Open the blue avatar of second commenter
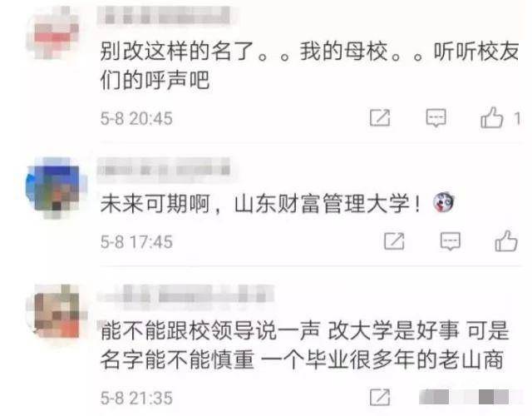 [x=56, y=188]
